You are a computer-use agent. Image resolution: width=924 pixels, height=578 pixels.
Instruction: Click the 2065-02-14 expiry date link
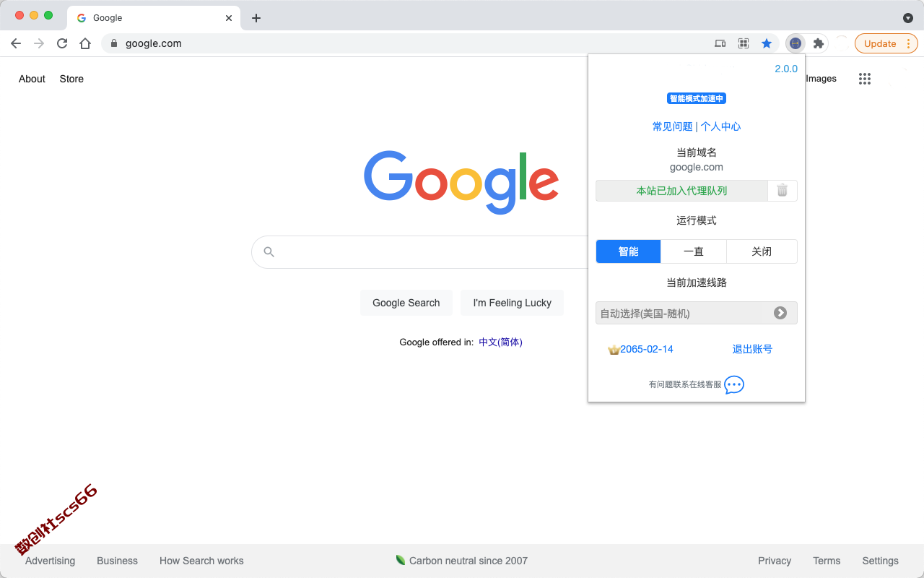tap(647, 349)
